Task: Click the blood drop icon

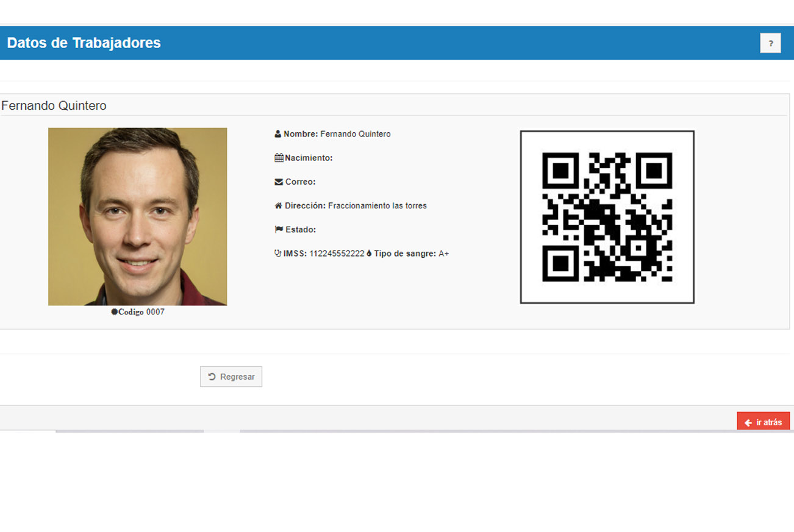Action: pyautogui.click(x=369, y=254)
